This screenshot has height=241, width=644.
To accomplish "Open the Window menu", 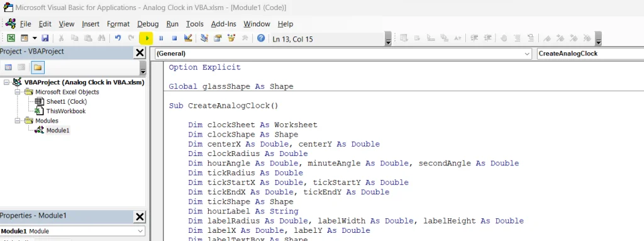I will point(257,24).
